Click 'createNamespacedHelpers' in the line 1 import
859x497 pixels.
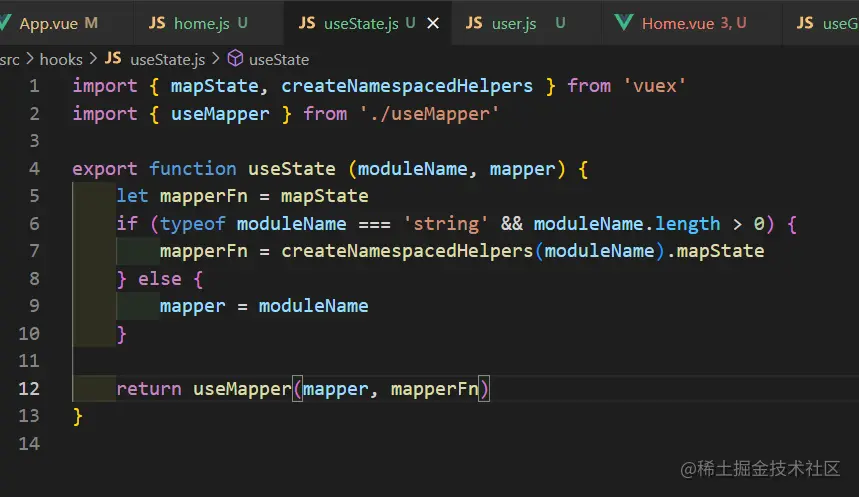(x=406, y=86)
